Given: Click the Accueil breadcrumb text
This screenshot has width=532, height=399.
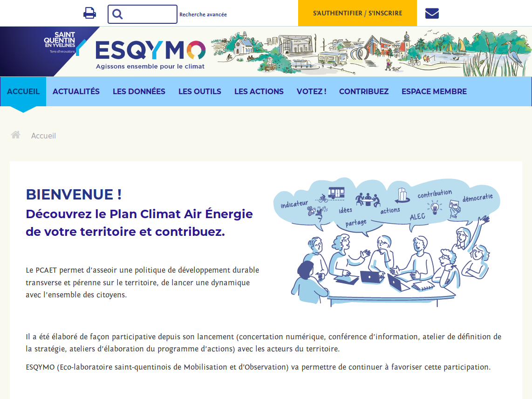Looking at the screenshot, I should [x=43, y=136].
